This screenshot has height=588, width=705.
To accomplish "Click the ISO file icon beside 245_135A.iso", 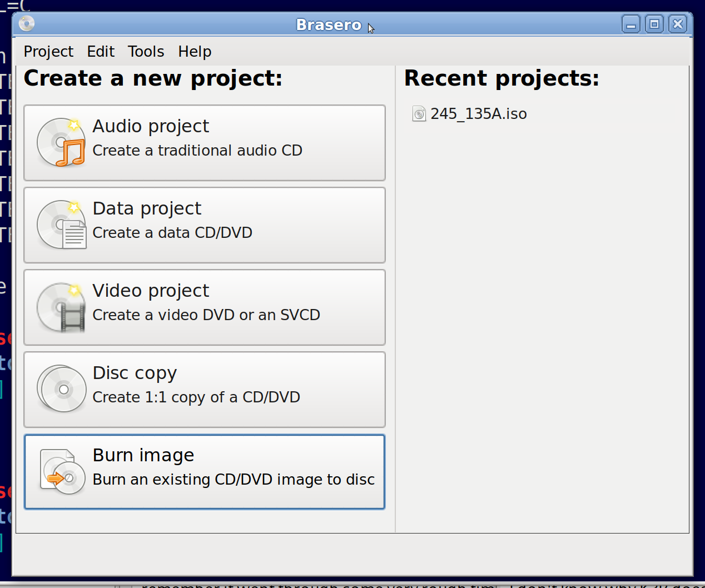I will (x=419, y=114).
